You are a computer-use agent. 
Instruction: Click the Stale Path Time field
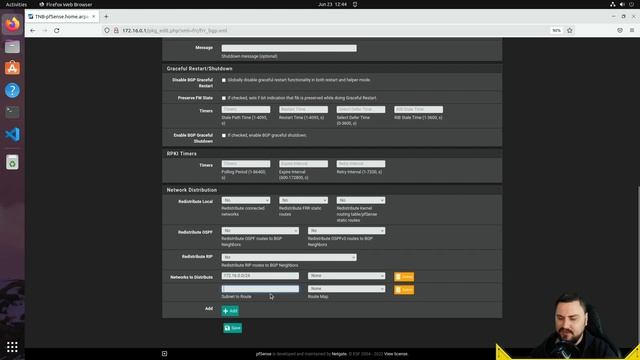[x=246, y=109]
